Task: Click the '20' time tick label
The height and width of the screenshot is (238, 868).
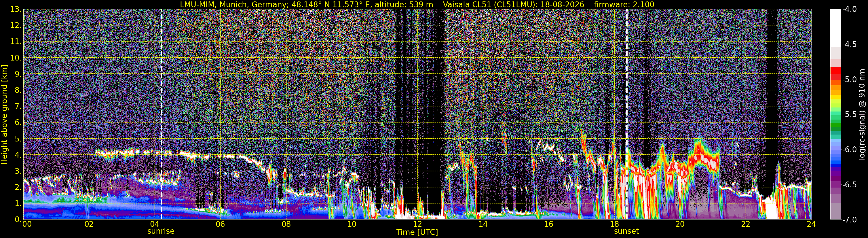Action: [x=680, y=224]
